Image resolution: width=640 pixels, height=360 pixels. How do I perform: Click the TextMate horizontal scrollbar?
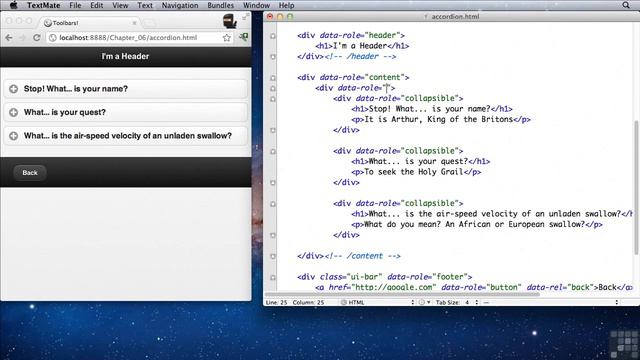pos(402,294)
